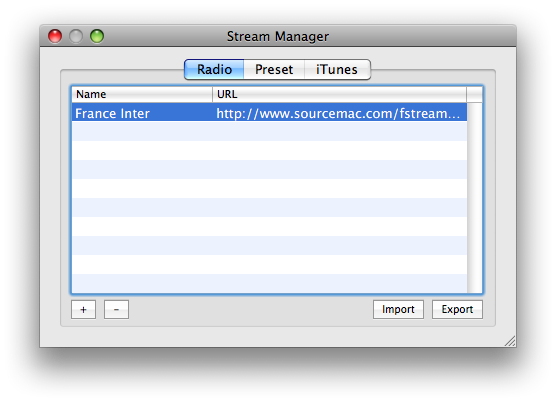Click the first empty row below France Inter
This screenshot has width=556, height=402.
tap(269, 131)
